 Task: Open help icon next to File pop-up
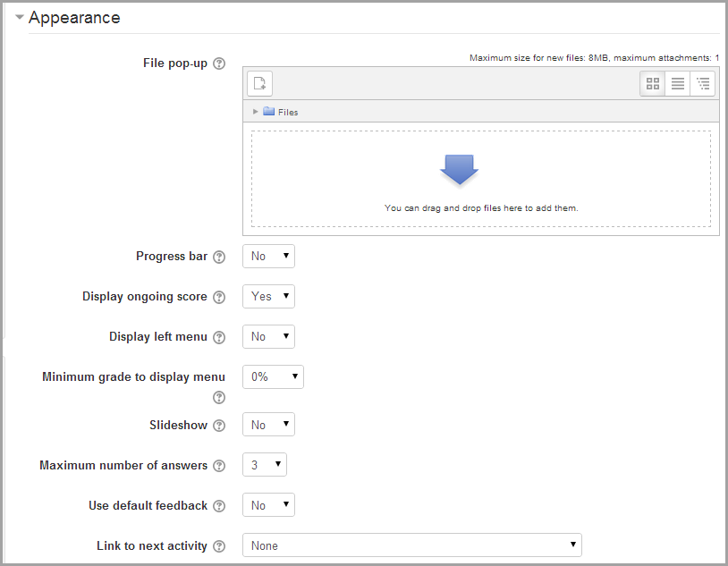[219, 63]
